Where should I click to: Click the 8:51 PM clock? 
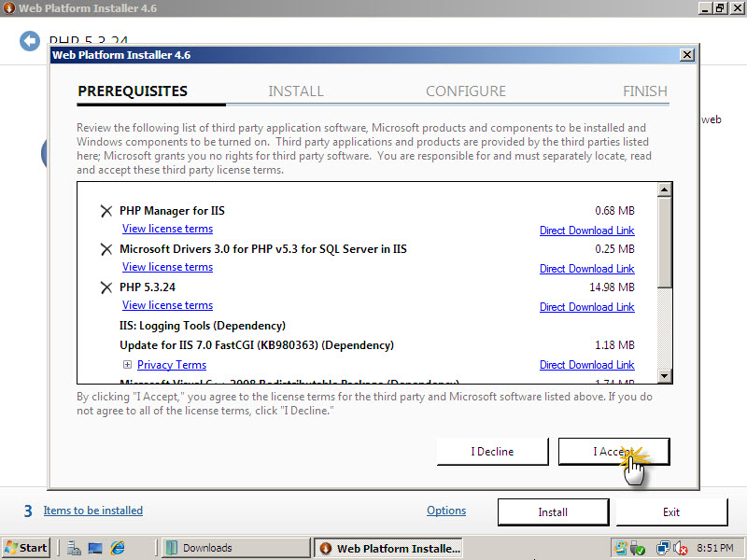click(x=715, y=548)
